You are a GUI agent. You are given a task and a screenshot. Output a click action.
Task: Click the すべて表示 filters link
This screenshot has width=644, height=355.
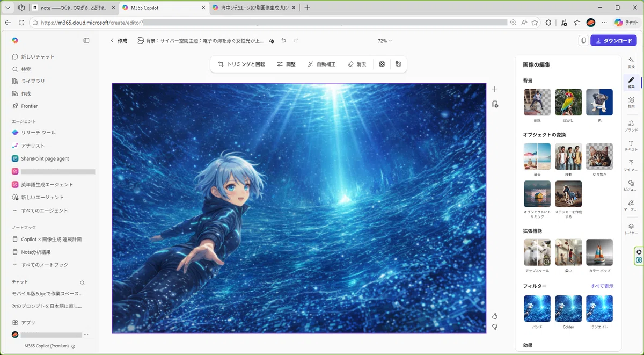602,286
